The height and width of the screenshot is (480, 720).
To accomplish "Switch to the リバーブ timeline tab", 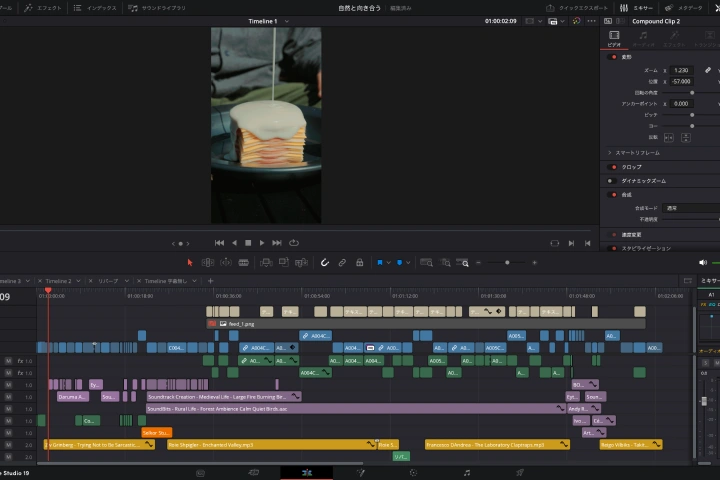I will pyautogui.click(x=108, y=281).
